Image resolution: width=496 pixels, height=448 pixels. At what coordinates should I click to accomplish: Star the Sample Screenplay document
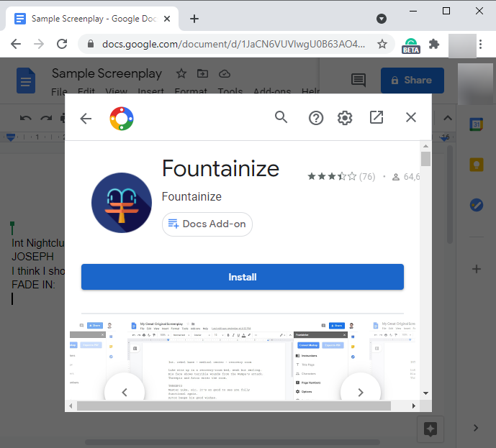181,73
